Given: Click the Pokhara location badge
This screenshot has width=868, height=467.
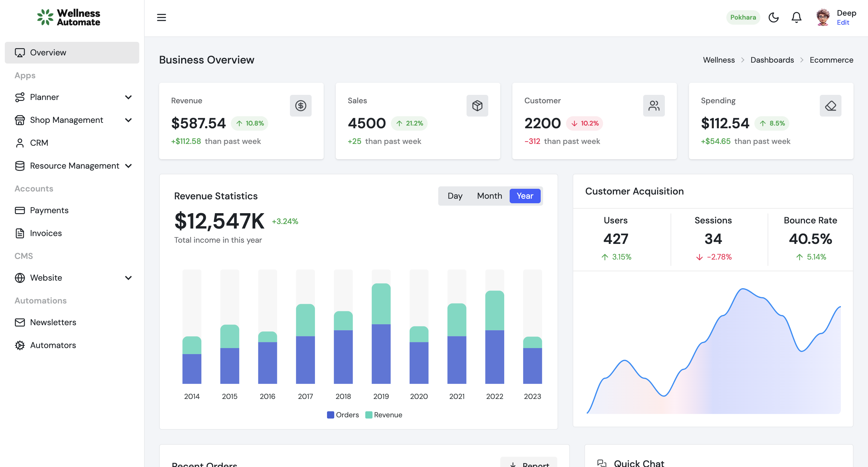Looking at the screenshot, I should tap(743, 17).
